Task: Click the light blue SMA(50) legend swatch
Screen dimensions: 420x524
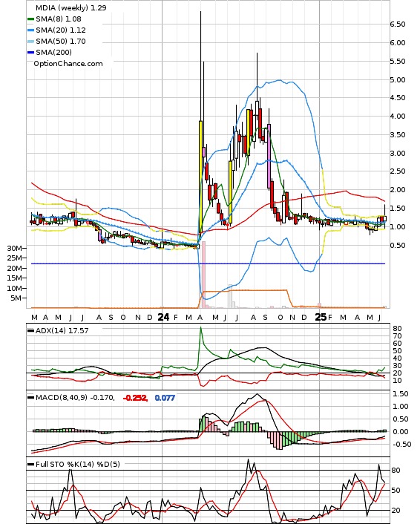Action: 30,42
